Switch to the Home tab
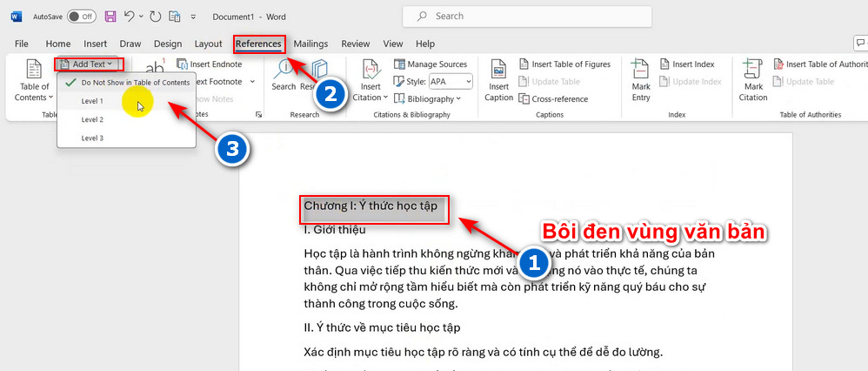Viewport: 868px width, 371px height. click(58, 44)
